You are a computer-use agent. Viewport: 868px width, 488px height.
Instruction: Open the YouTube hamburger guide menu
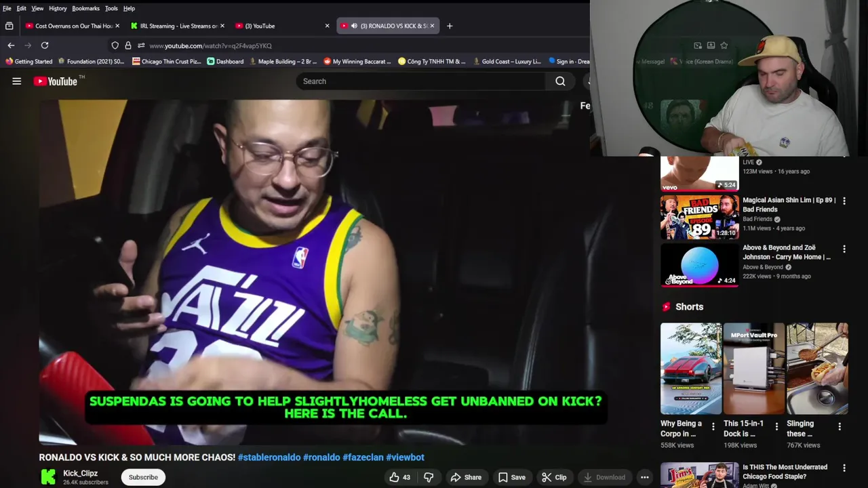coord(17,81)
